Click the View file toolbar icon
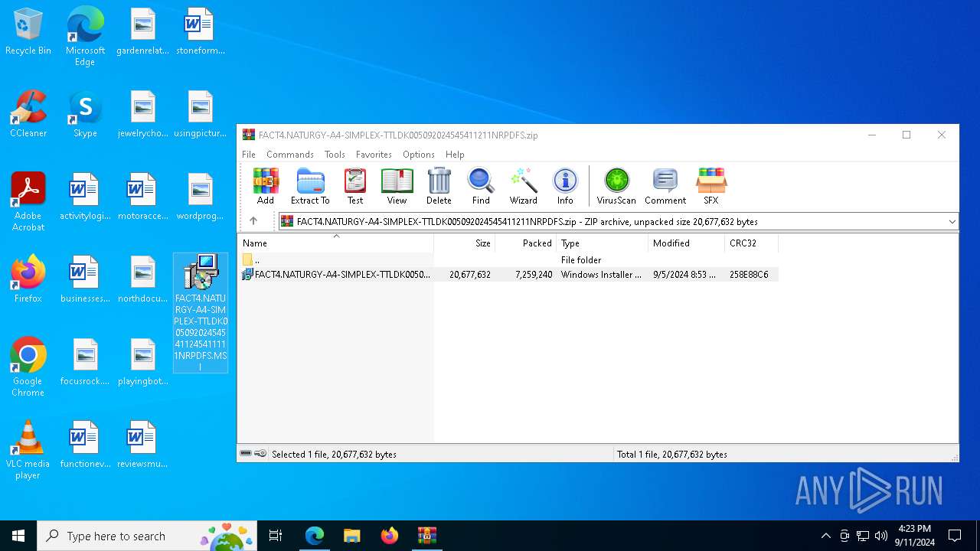Image resolution: width=980 pixels, height=551 pixels. coord(397,186)
